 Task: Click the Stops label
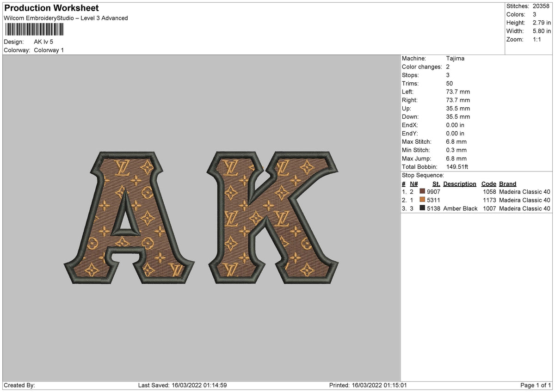pyautogui.click(x=410, y=75)
